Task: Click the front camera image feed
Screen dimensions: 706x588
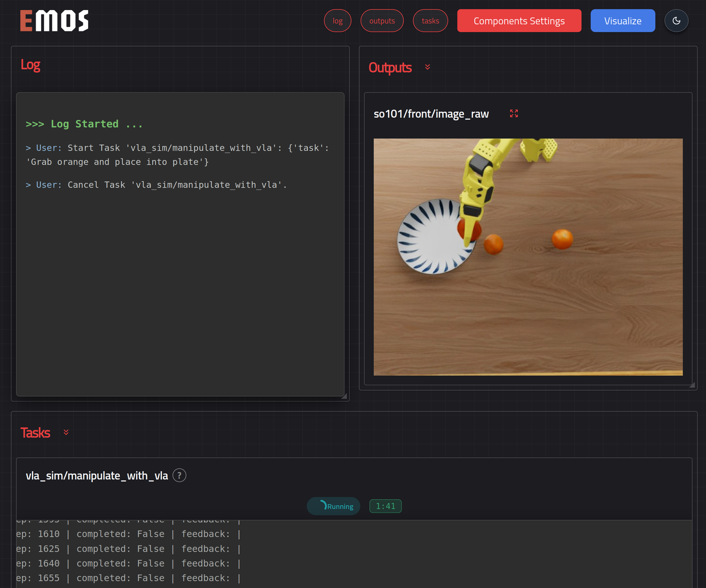Action: coord(528,257)
